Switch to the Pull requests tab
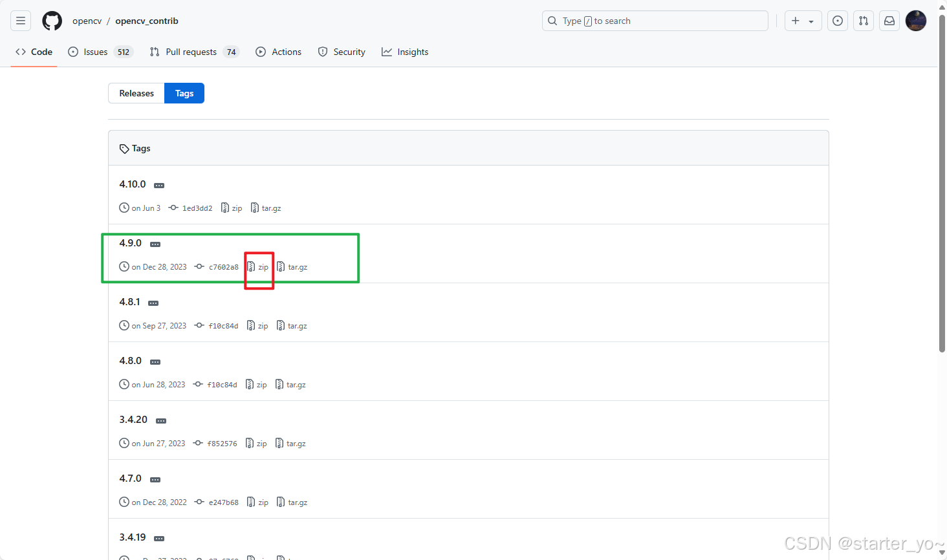This screenshot has width=947, height=560. 194,52
